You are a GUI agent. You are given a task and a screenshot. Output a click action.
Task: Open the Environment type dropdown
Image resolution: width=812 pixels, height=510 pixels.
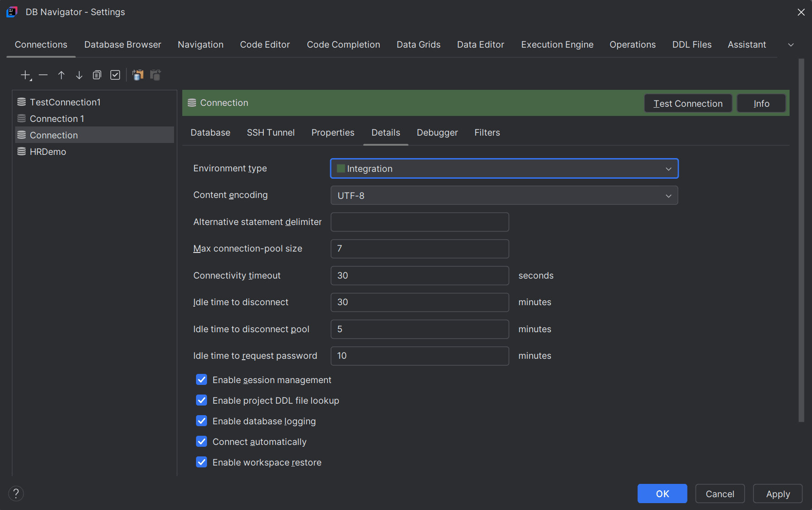tap(668, 168)
